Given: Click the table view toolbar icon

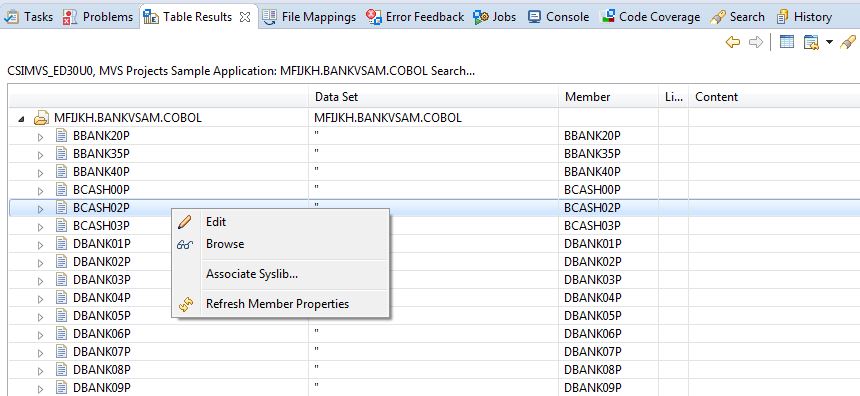Looking at the screenshot, I should click(787, 42).
